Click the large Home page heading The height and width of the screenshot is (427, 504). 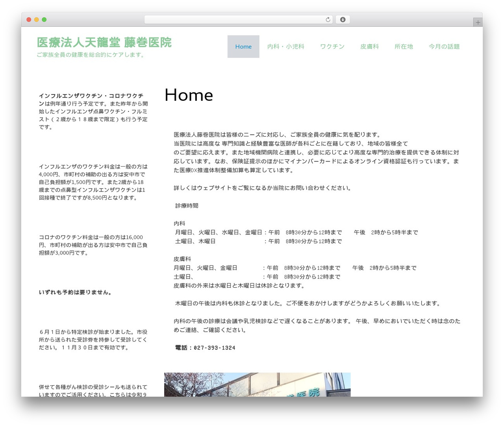[x=189, y=95]
